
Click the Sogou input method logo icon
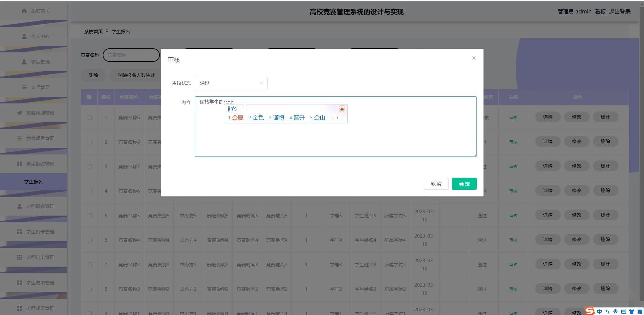[x=590, y=311]
